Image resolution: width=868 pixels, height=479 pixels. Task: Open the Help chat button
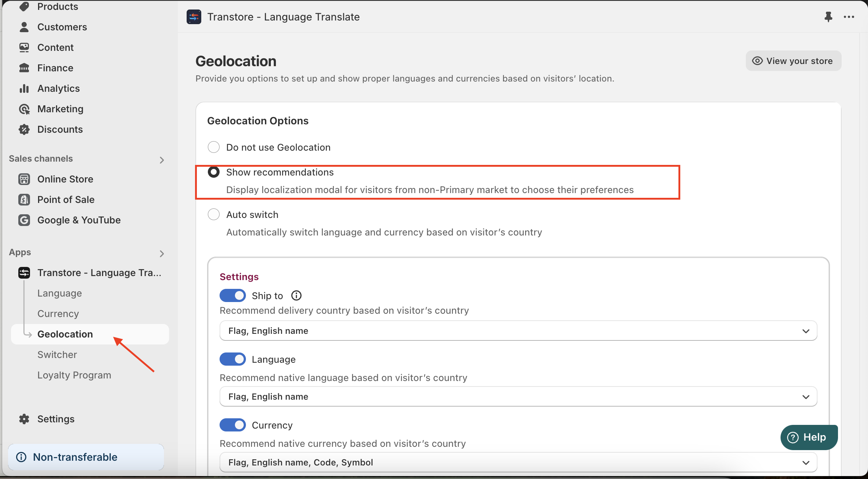coord(809,437)
